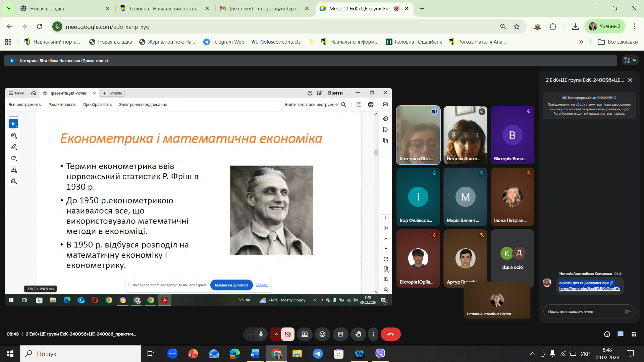Open the forms.gle survey link in chat
Image resolution: width=644 pixels, height=362 pixels.
click(590, 289)
